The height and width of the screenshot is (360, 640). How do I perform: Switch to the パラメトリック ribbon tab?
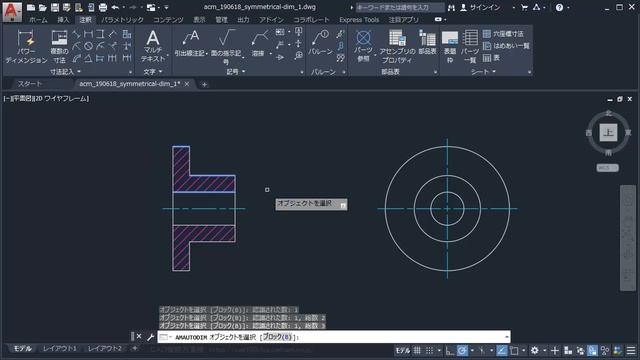[x=122, y=20]
